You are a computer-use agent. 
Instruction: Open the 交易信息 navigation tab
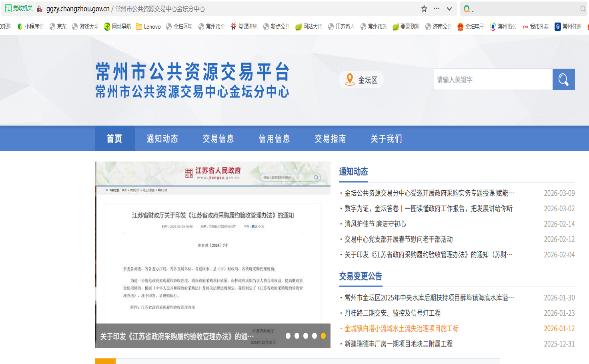(218, 139)
